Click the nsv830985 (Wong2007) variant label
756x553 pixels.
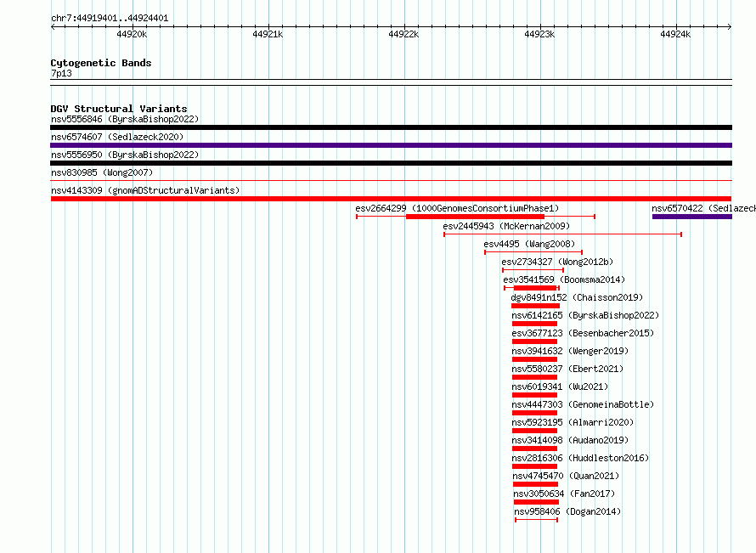pyautogui.click(x=102, y=172)
